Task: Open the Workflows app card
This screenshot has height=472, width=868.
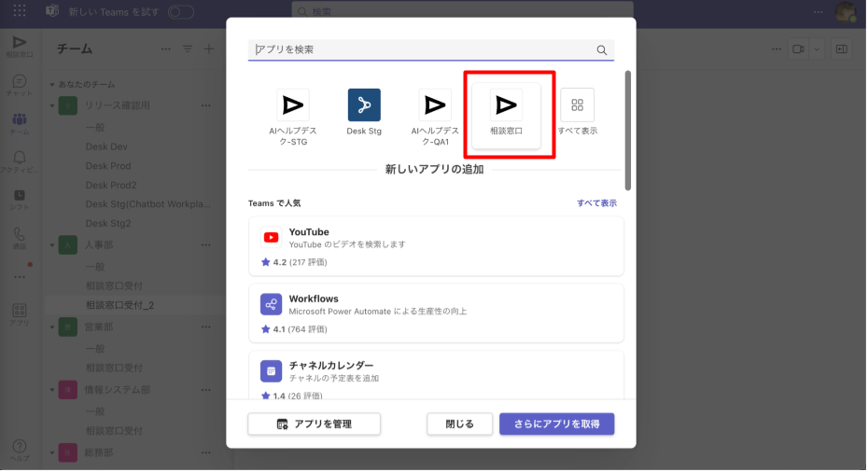Action: pyautogui.click(x=436, y=313)
